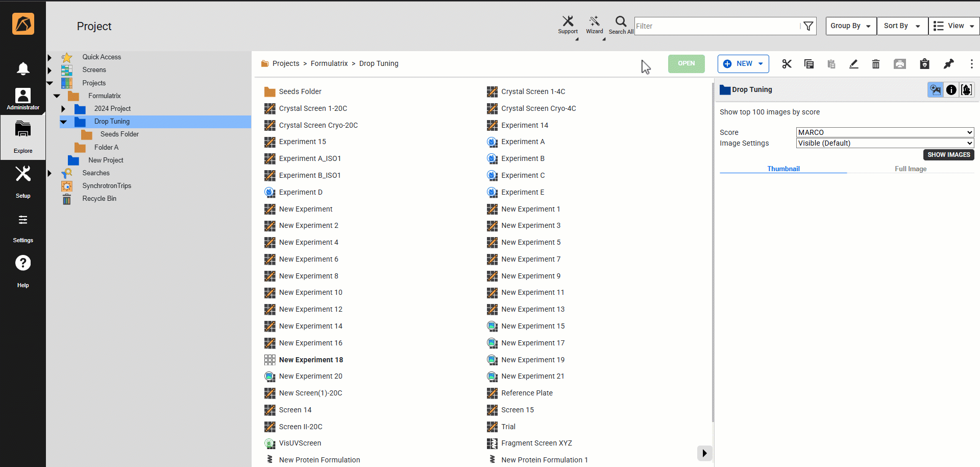
Task: Open the Group By dropdown
Action: (x=850, y=26)
